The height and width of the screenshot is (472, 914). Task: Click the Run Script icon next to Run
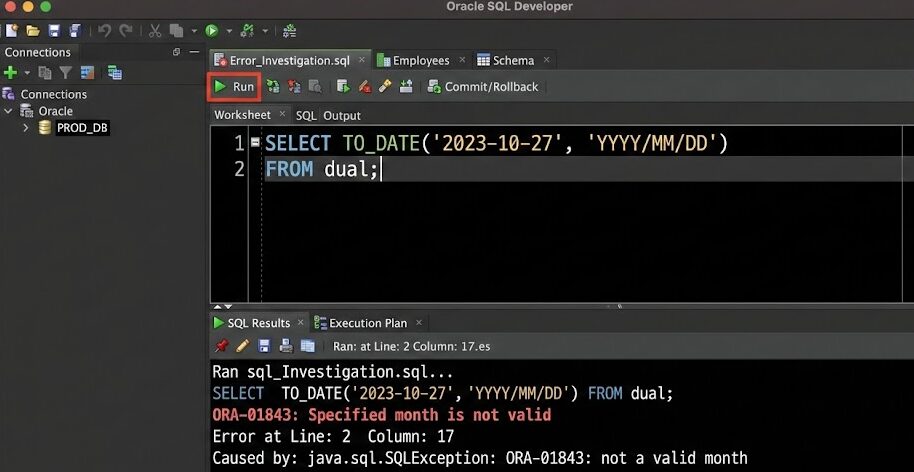coord(273,87)
